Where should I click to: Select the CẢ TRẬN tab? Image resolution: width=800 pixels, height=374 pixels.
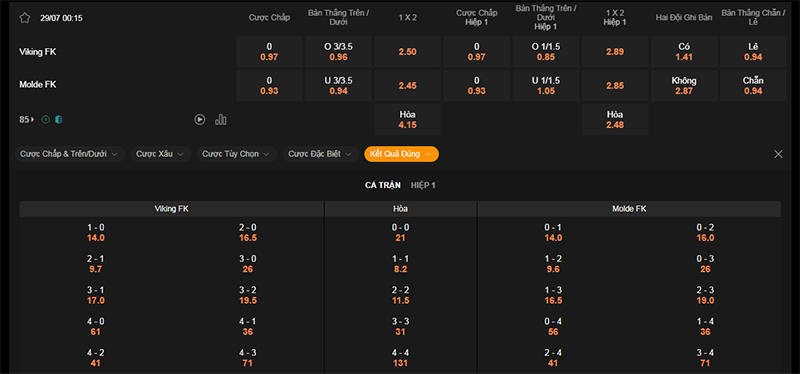click(383, 185)
